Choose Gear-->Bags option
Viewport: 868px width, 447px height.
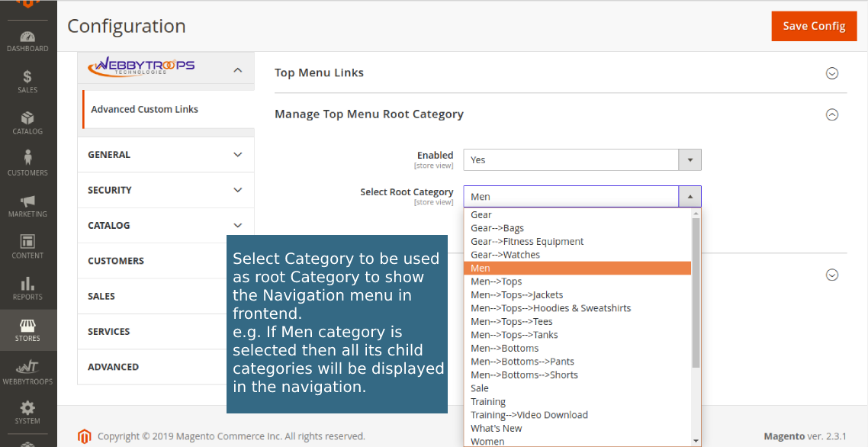coord(577,228)
